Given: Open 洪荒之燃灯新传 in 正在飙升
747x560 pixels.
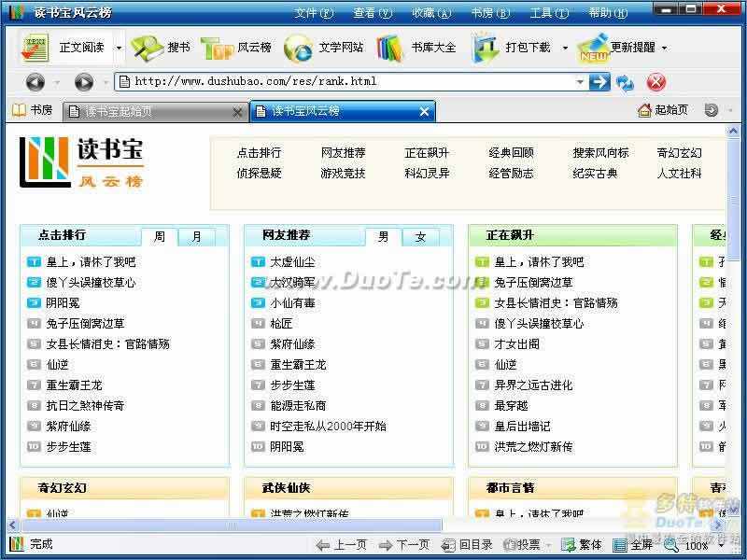Looking at the screenshot, I should point(533,446).
